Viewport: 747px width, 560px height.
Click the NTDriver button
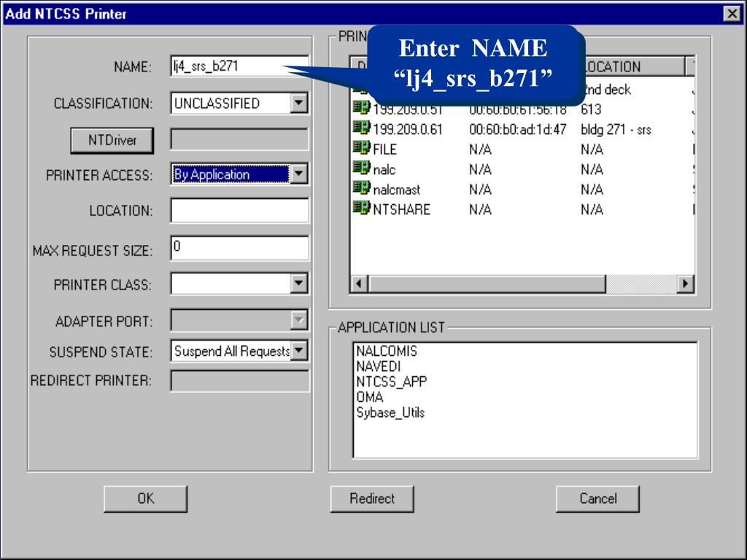[112, 140]
